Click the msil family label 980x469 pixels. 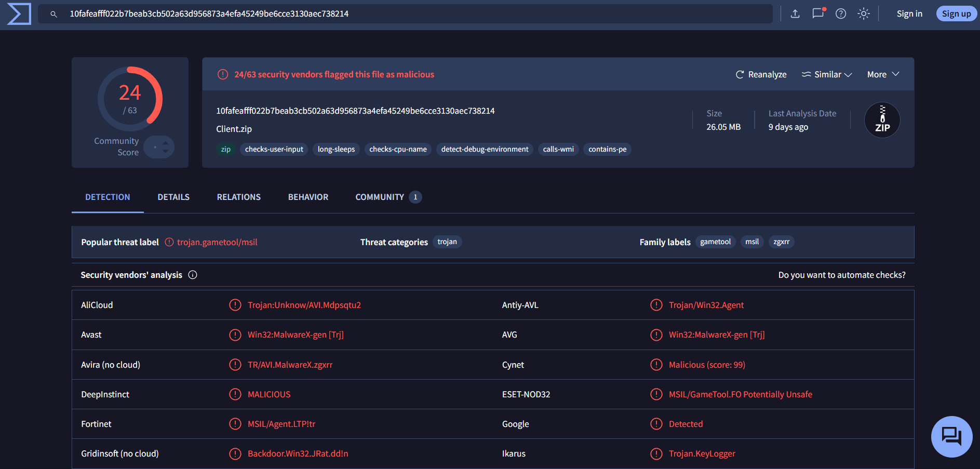click(752, 242)
